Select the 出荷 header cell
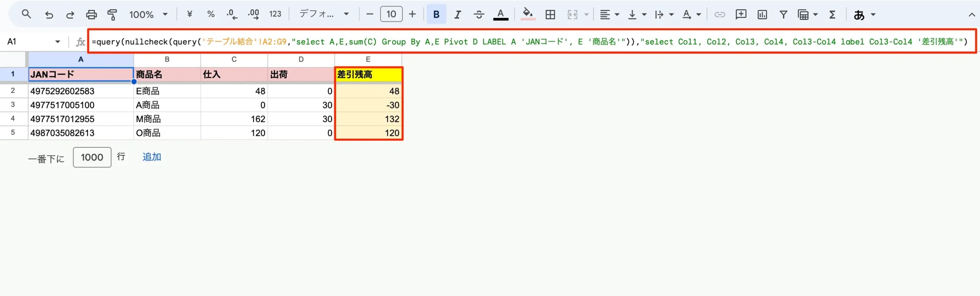Viewport: 980px width, 296px height. pyautogui.click(x=301, y=74)
